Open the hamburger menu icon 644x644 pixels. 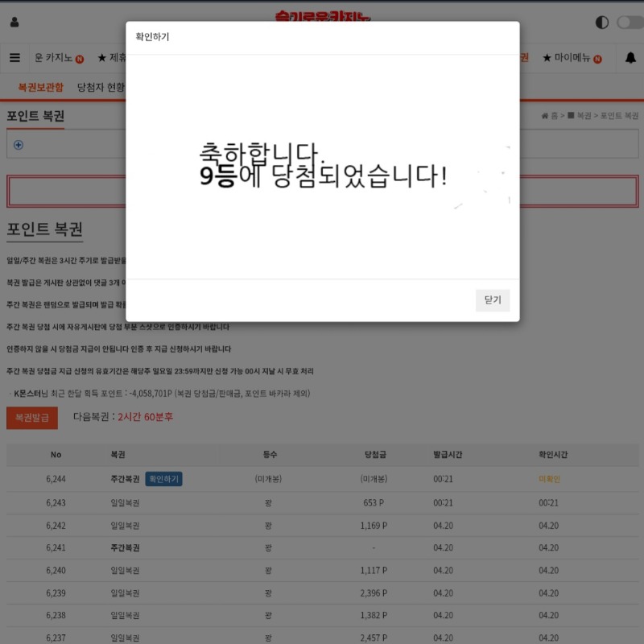(x=14, y=58)
